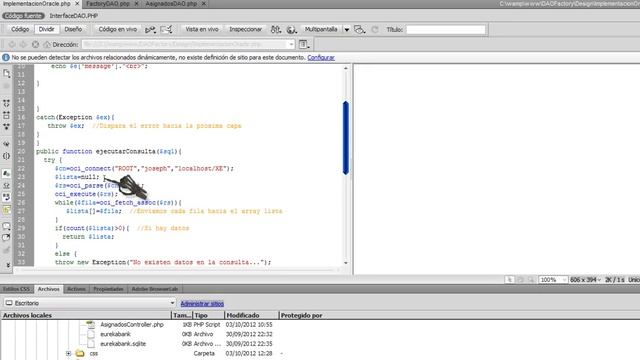640x360 pixels.
Task: Click the Configurar link
Action: [321, 58]
